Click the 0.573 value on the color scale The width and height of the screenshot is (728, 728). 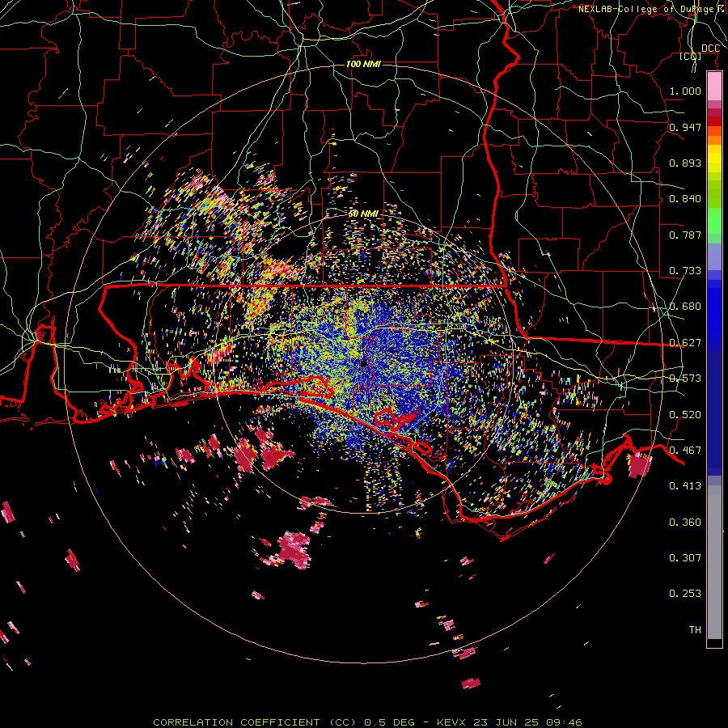coord(685,379)
